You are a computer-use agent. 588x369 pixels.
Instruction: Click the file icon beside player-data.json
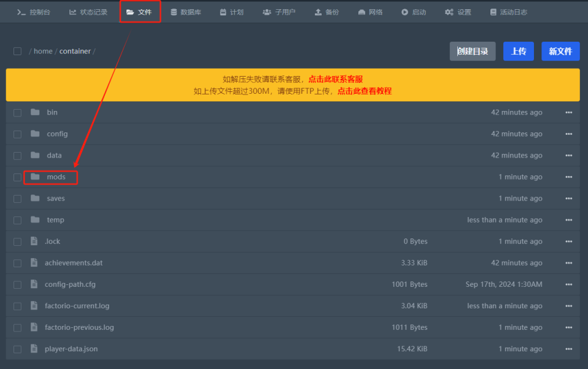pos(34,349)
